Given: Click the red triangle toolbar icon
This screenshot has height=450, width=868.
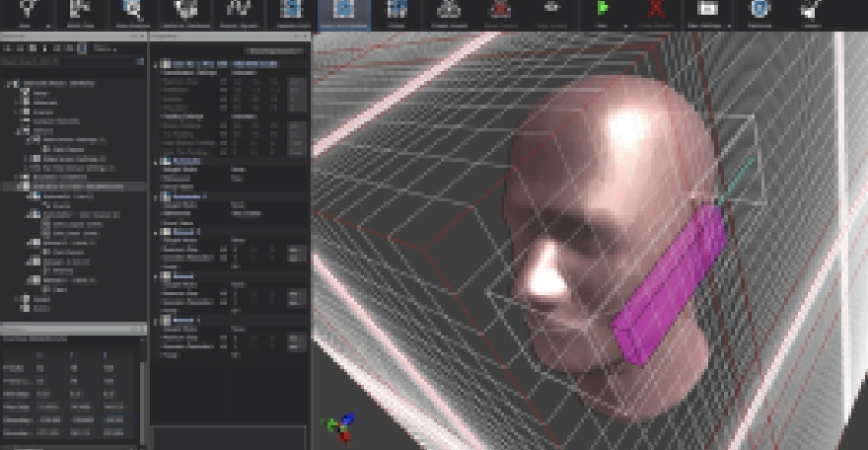Looking at the screenshot, I should (500, 9).
